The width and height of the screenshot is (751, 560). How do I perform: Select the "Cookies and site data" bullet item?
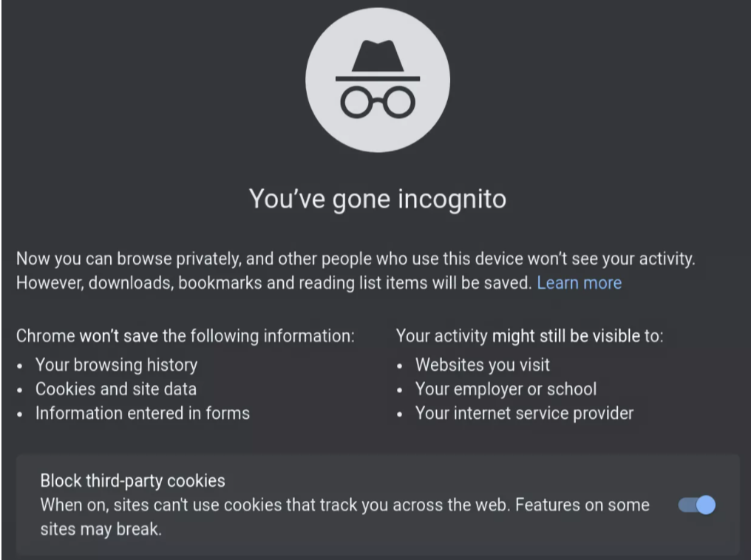click(x=115, y=389)
